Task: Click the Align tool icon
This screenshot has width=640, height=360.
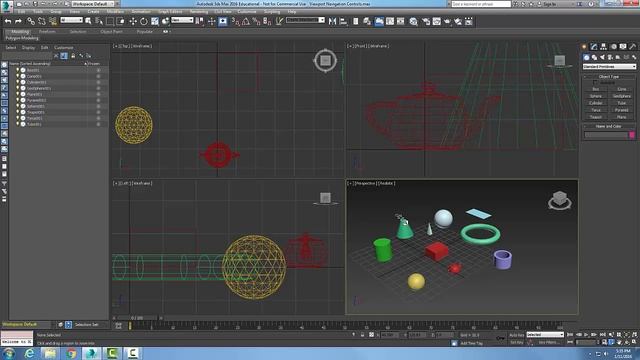Action: tap(343, 21)
